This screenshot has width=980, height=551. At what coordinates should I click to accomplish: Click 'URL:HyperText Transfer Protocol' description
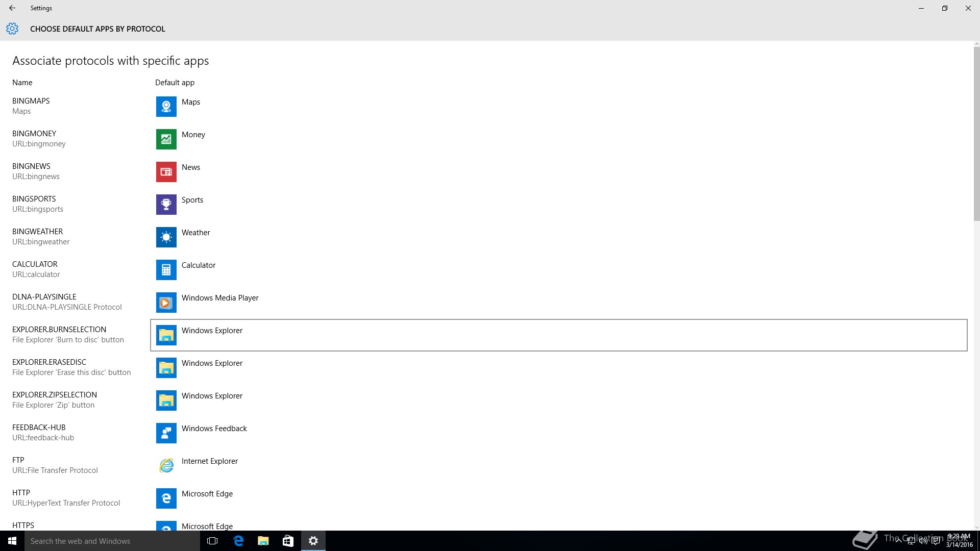tap(66, 503)
